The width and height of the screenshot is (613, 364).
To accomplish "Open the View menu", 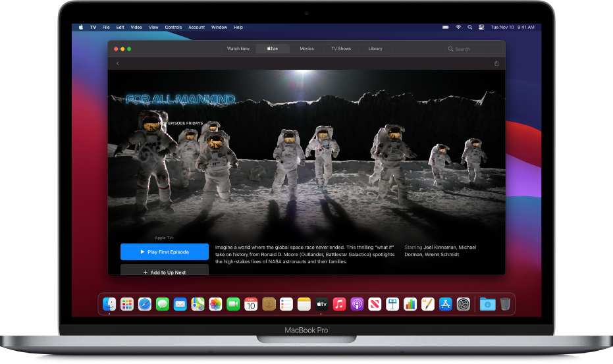I will (153, 28).
